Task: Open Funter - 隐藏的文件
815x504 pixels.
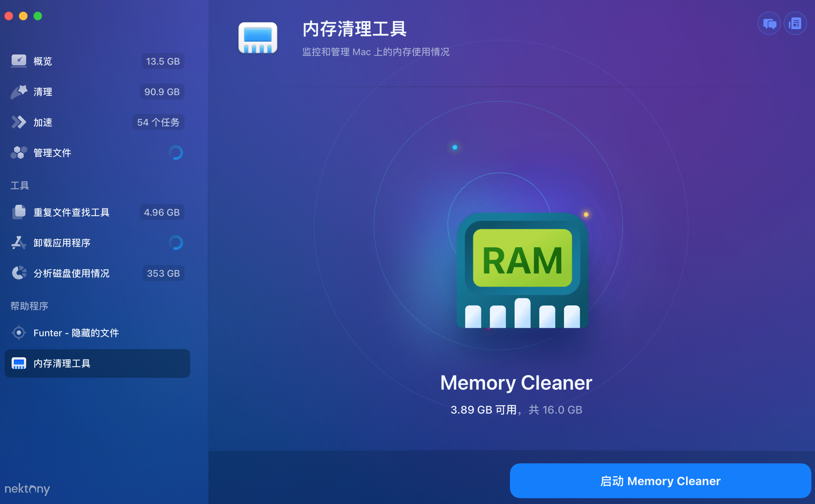Action: point(97,333)
